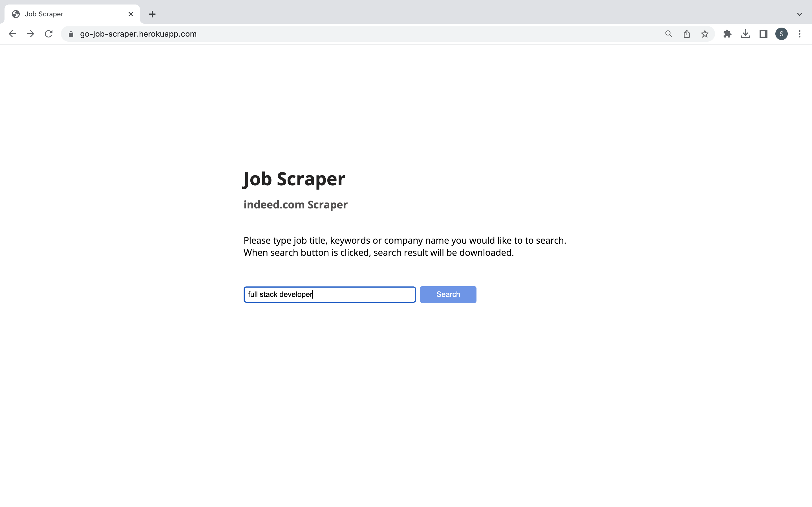
Task: Click the site favicon on the tab
Action: pyautogui.click(x=16, y=14)
